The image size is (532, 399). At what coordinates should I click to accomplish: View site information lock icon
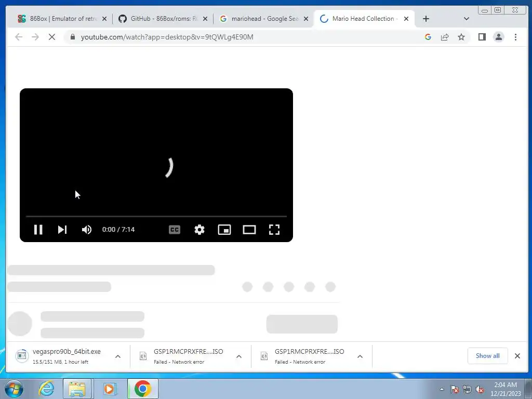point(73,37)
